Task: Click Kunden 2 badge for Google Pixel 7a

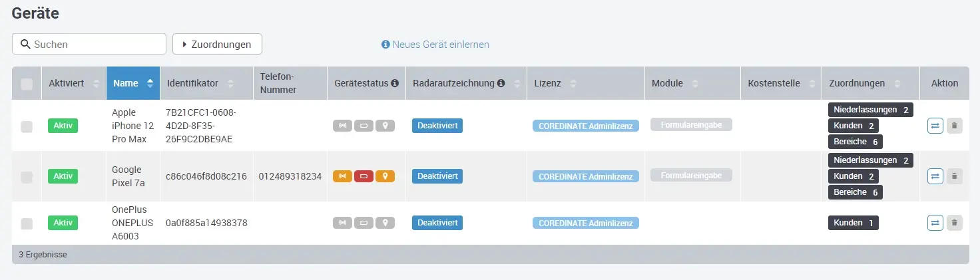Action: click(854, 176)
